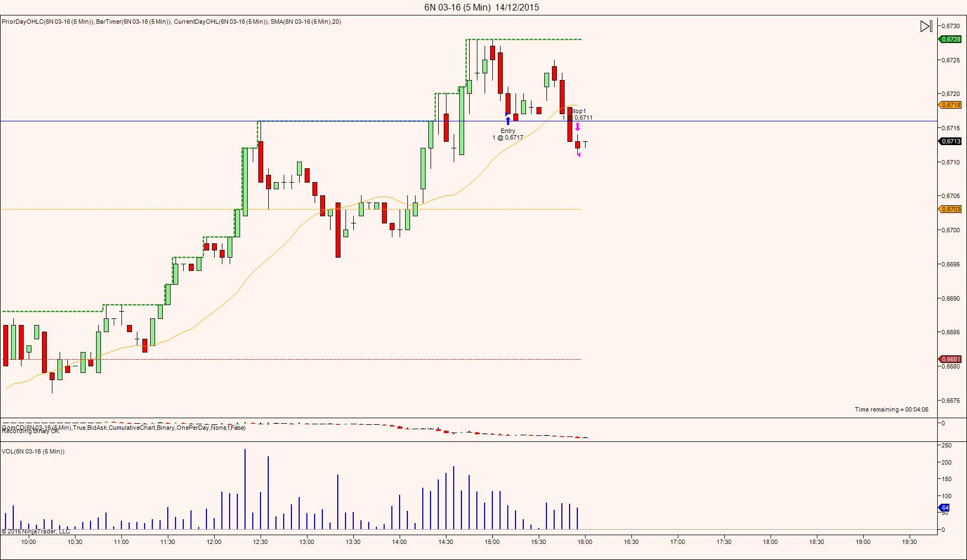
Task: Click the 14:30 time axis label
Action: click(x=445, y=542)
